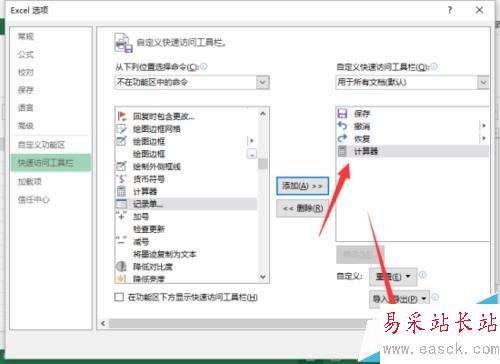Click the 减号 minus icon
The height and width of the screenshot is (364, 500).
[x=122, y=241]
